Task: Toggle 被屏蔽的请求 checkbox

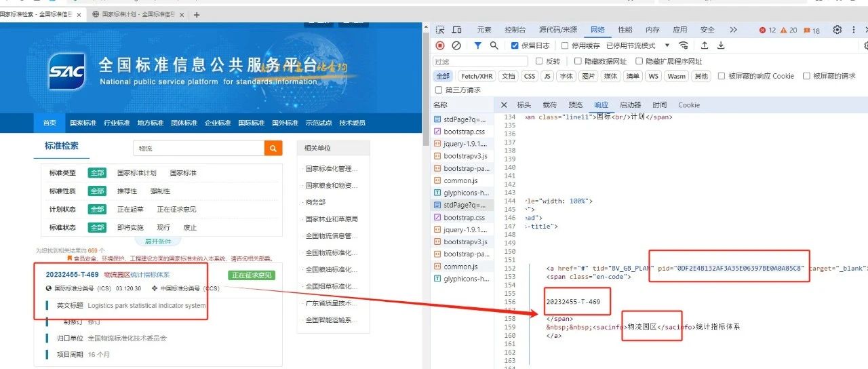Action: coord(806,76)
